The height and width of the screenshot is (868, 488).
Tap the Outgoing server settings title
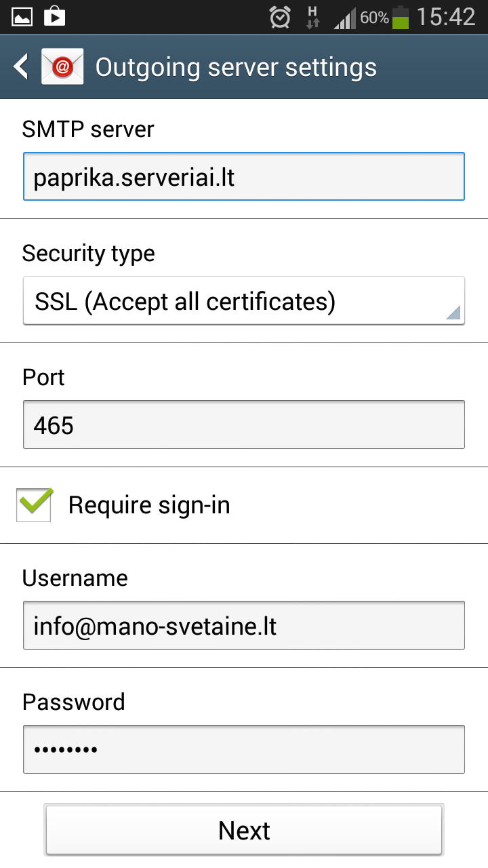point(236,68)
